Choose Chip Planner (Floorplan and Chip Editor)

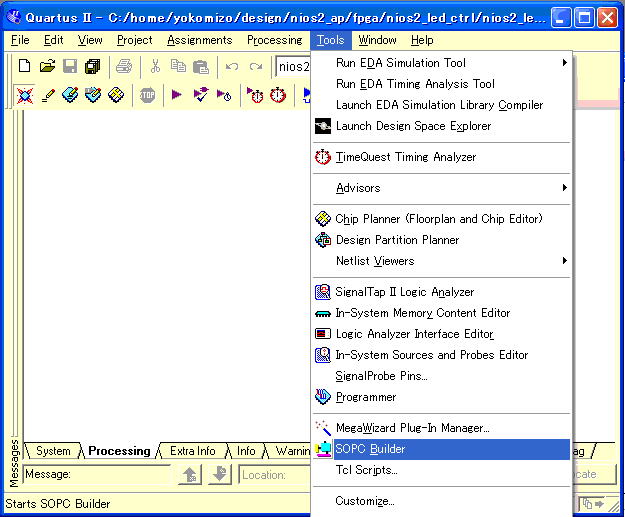click(442, 219)
